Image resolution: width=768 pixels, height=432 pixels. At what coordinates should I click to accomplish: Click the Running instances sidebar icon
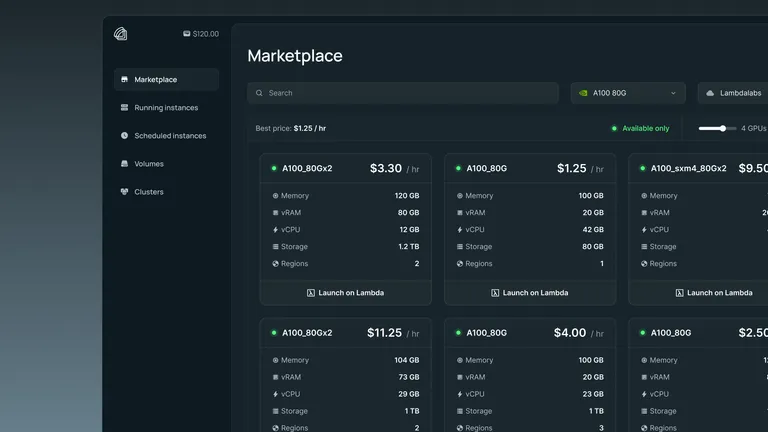[x=124, y=108]
